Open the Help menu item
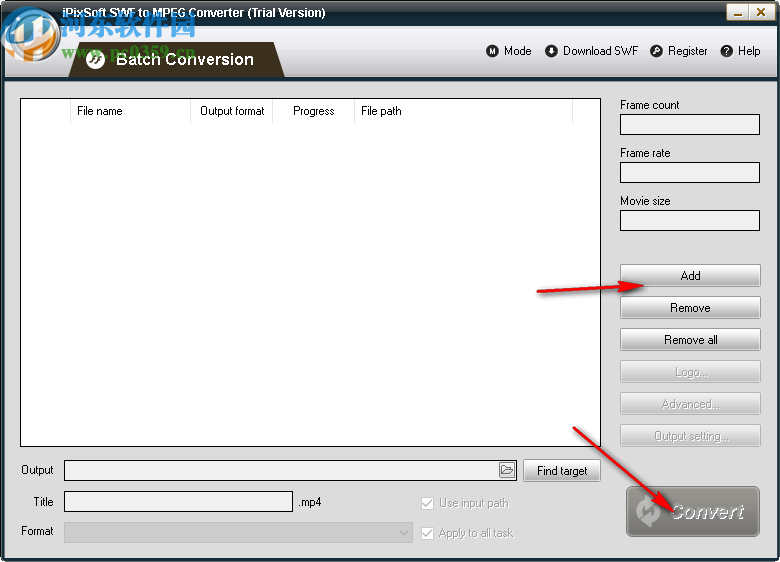780x562 pixels. click(x=741, y=51)
